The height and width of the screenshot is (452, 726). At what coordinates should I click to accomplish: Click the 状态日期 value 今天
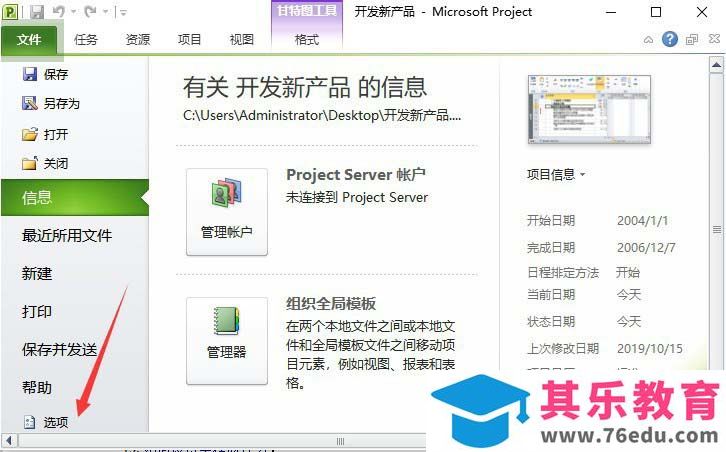pyautogui.click(x=629, y=321)
